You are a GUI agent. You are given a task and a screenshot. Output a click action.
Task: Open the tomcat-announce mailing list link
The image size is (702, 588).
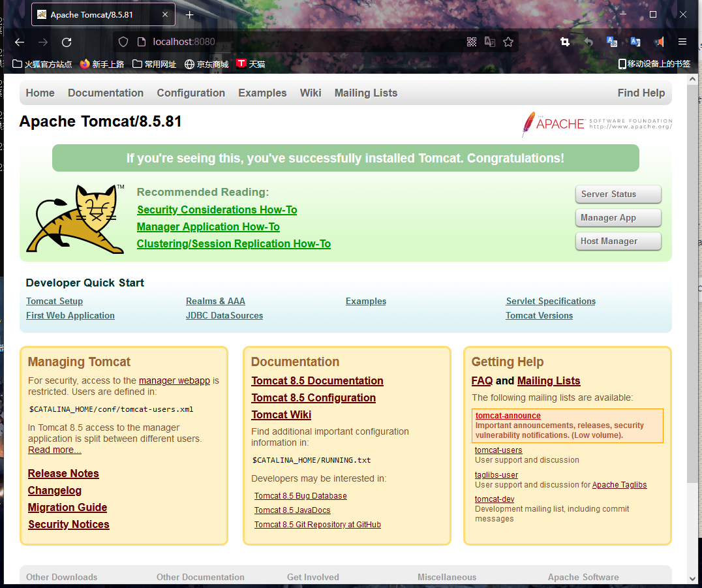point(508,416)
